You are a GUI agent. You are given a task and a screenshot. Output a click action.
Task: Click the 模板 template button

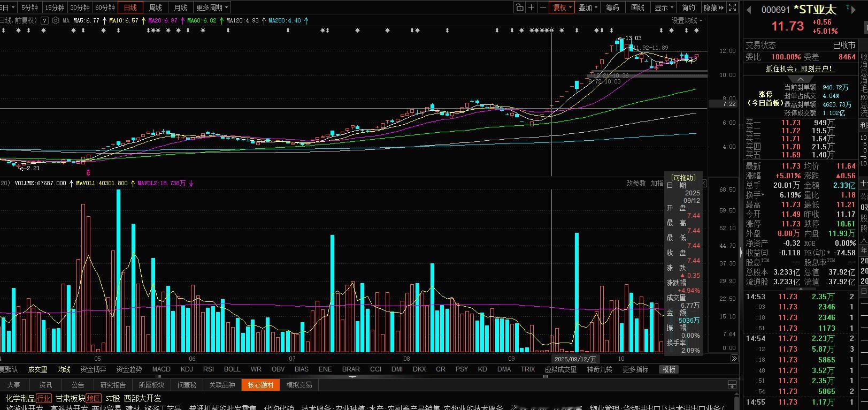tap(669, 369)
